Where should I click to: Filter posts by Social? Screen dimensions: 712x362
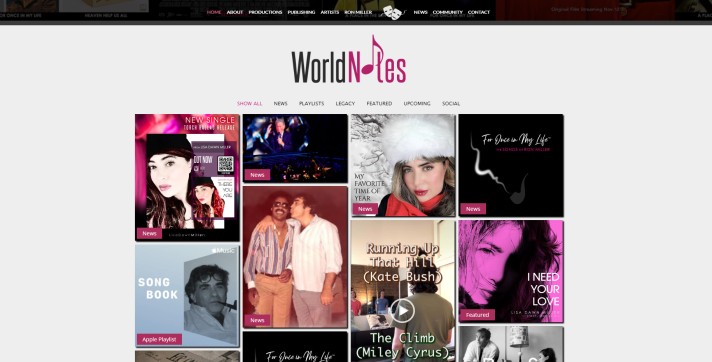click(x=451, y=104)
